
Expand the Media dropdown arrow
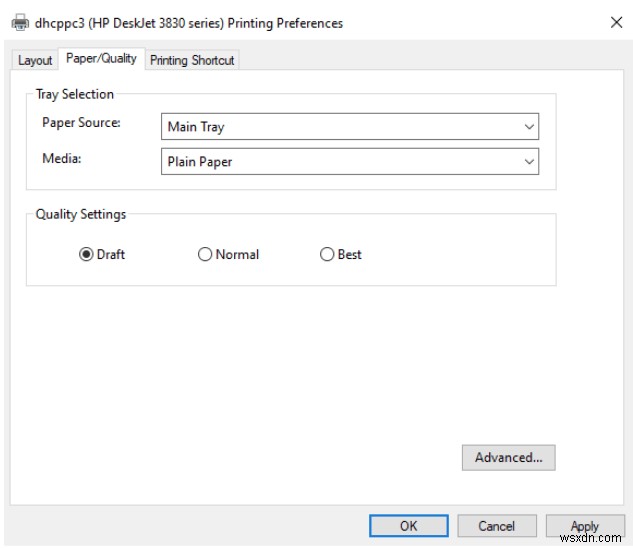[x=529, y=162]
